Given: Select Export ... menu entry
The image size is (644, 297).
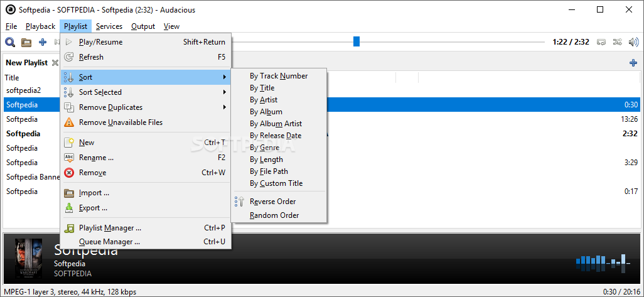Looking at the screenshot, I should point(146,208).
